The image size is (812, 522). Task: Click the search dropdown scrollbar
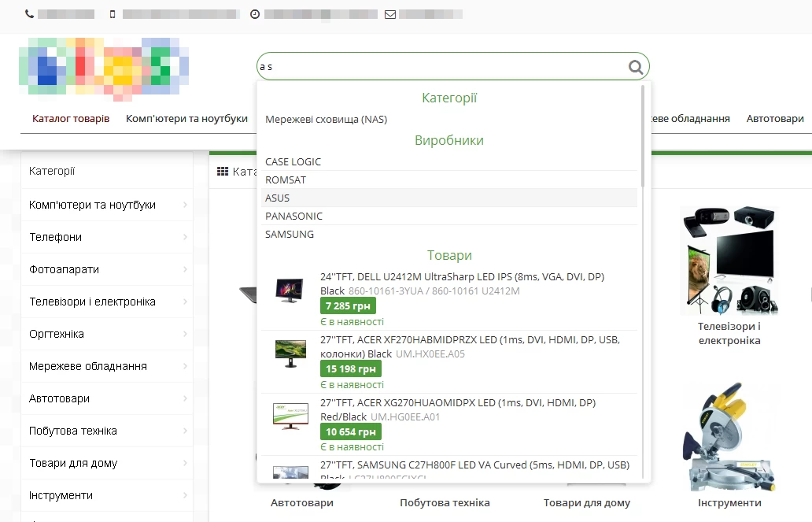[643, 135]
